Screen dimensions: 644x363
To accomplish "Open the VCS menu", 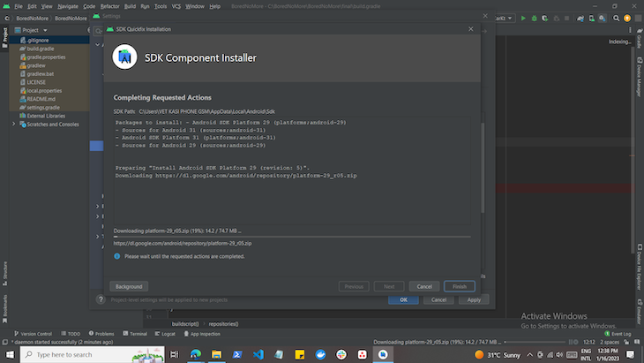I will click(176, 6).
